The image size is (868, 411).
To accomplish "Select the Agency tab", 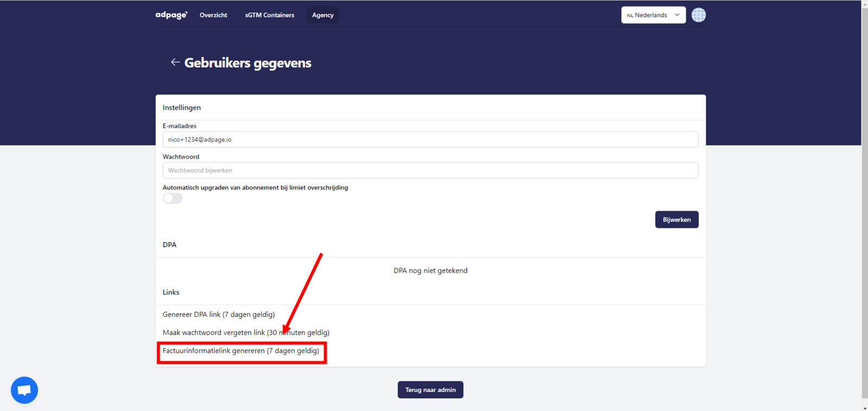I will [x=323, y=15].
